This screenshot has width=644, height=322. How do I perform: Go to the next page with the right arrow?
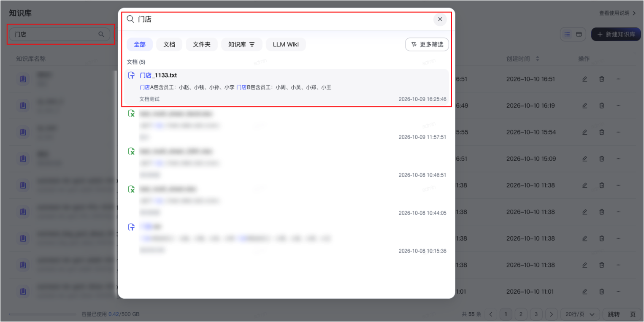point(551,314)
